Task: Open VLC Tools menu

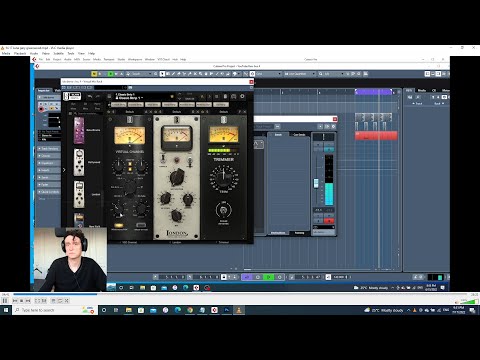Action: coord(71,53)
